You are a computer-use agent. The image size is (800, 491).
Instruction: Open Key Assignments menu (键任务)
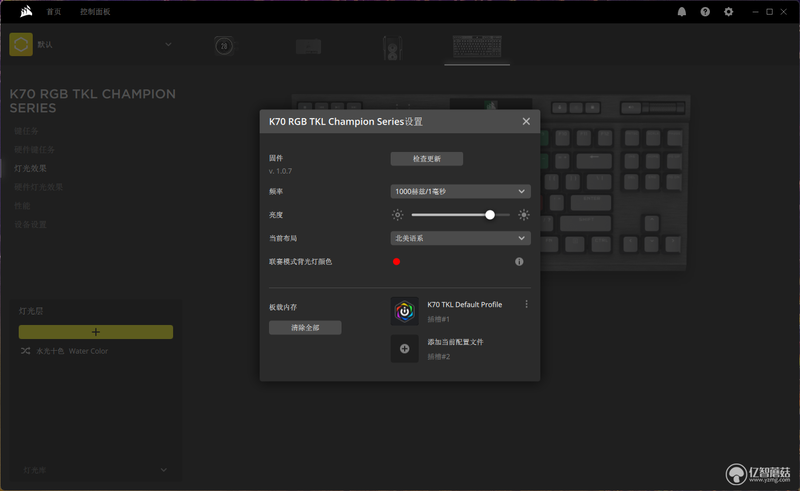point(26,131)
